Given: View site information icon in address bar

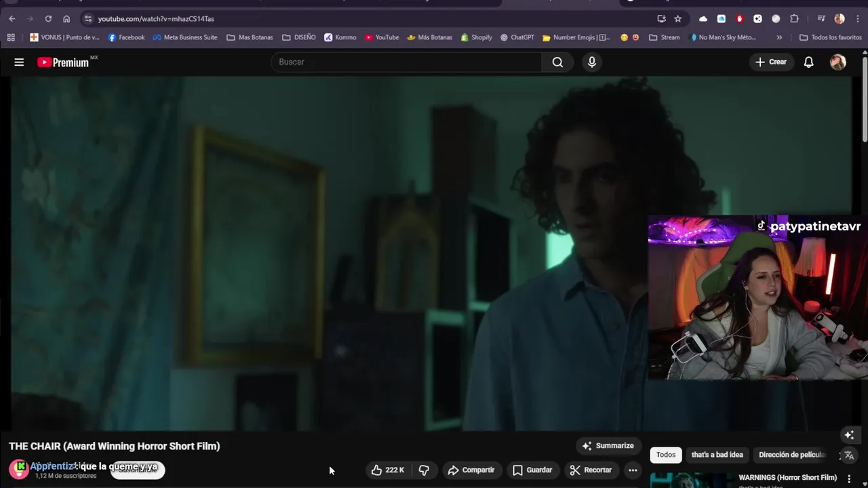Looking at the screenshot, I should [x=88, y=18].
